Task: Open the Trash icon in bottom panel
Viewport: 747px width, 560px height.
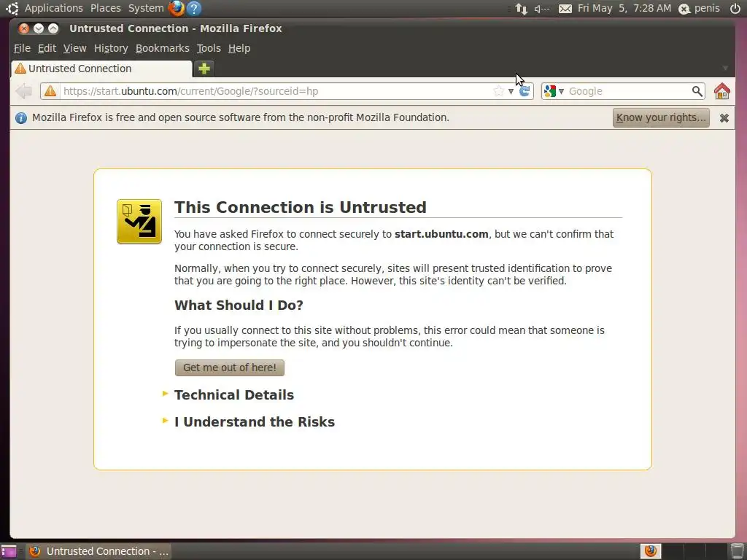Action: click(737, 551)
